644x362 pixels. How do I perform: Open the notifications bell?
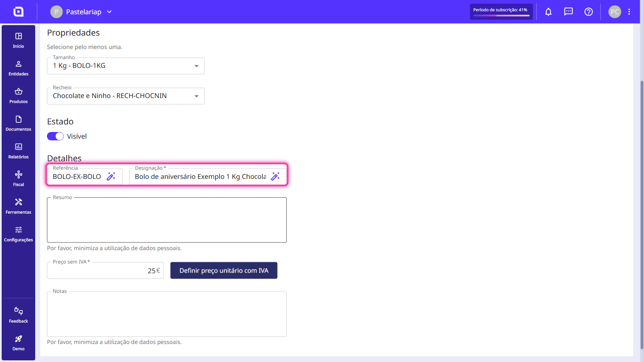(x=548, y=12)
